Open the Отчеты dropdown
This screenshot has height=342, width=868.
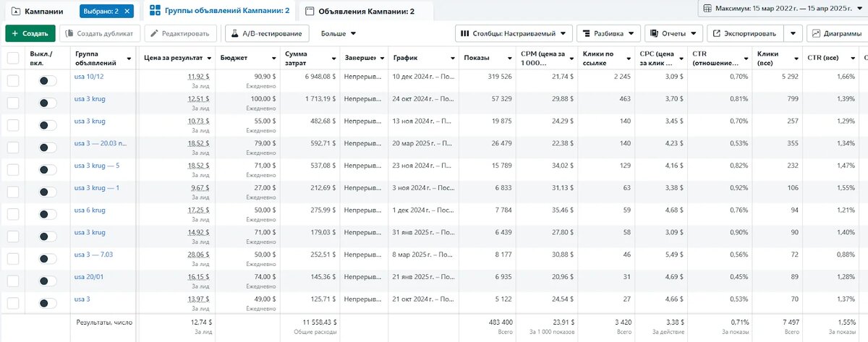[673, 33]
